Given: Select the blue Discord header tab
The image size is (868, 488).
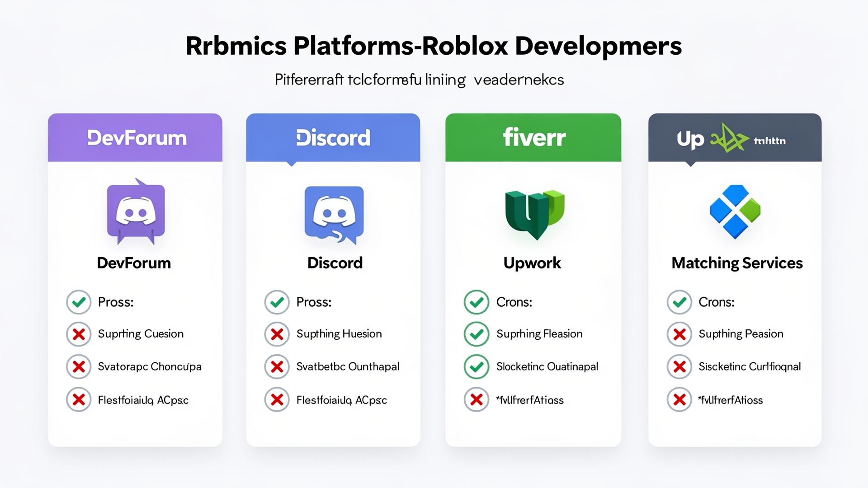Looking at the screenshot, I should pos(333,137).
